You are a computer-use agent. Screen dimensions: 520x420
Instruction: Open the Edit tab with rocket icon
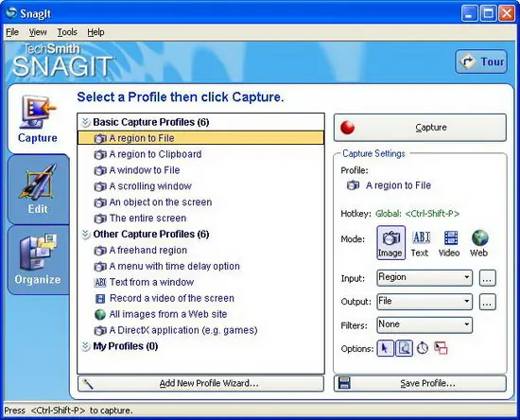(38, 189)
